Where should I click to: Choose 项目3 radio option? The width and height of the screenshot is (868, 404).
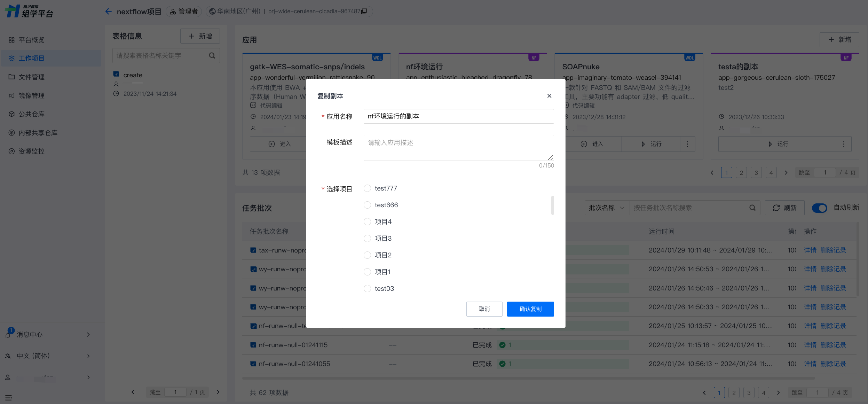(x=367, y=239)
